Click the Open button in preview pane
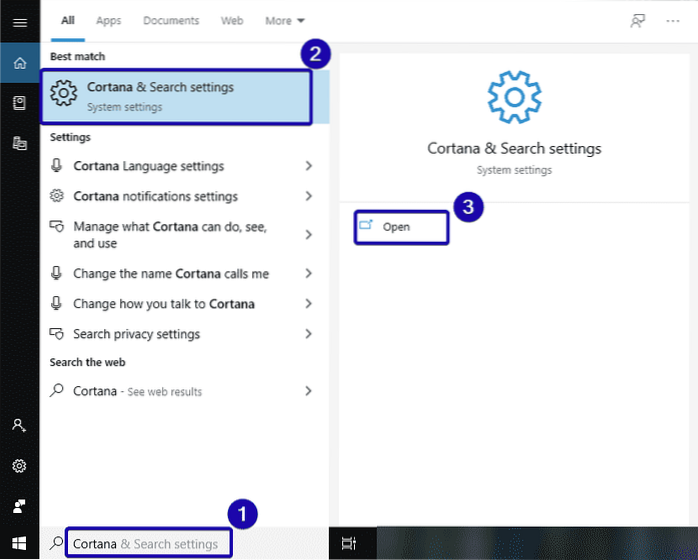The height and width of the screenshot is (560, 698). (396, 228)
